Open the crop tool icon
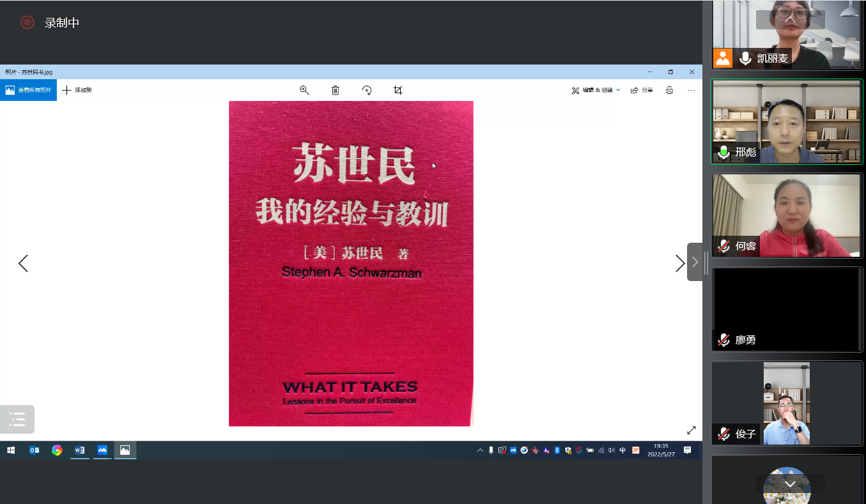This screenshot has height=504, width=866. click(398, 90)
